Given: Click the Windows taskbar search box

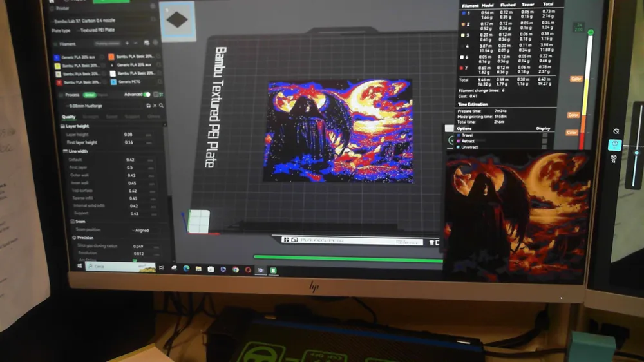Looking at the screenshot, I should (x=120, y=267).
